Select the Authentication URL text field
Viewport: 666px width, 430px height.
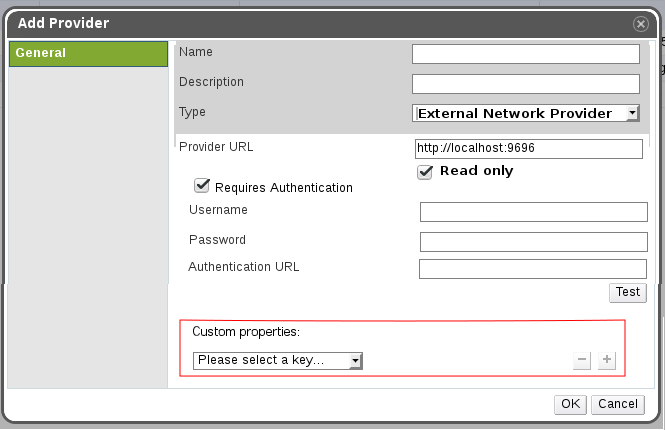532,269
